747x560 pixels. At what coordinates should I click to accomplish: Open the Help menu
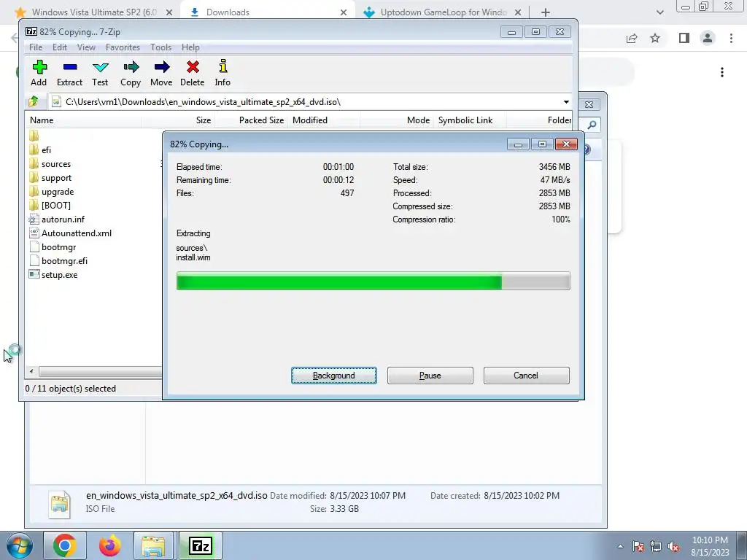[190, 47]
